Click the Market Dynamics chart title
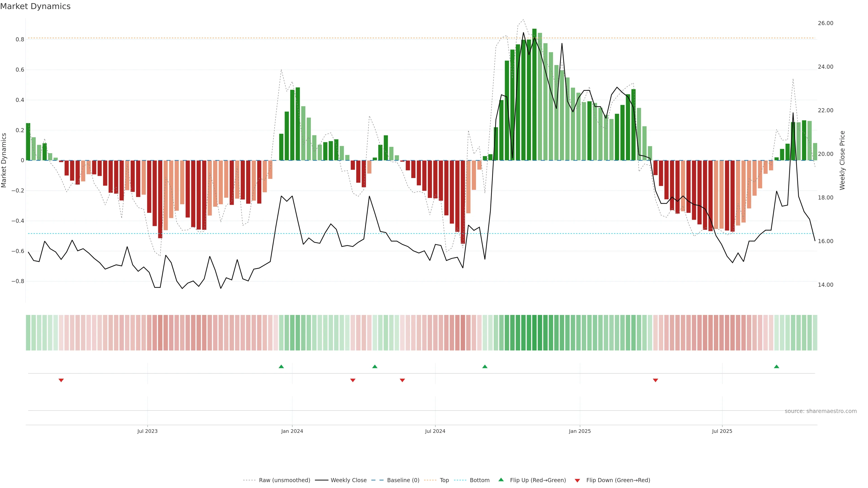This screenshot has height=488, width=868. tap(35, 6)
